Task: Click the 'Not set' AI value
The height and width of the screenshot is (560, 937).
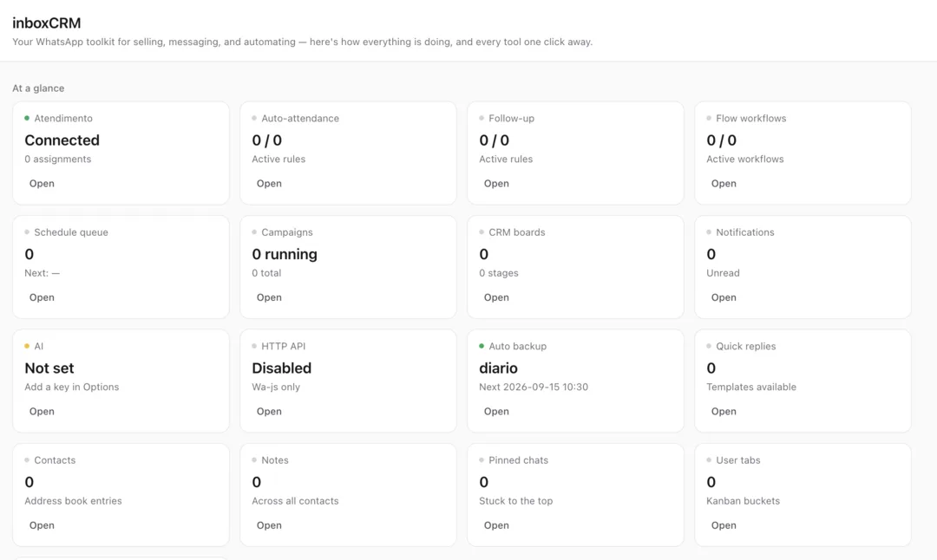Action: (49, 368)
